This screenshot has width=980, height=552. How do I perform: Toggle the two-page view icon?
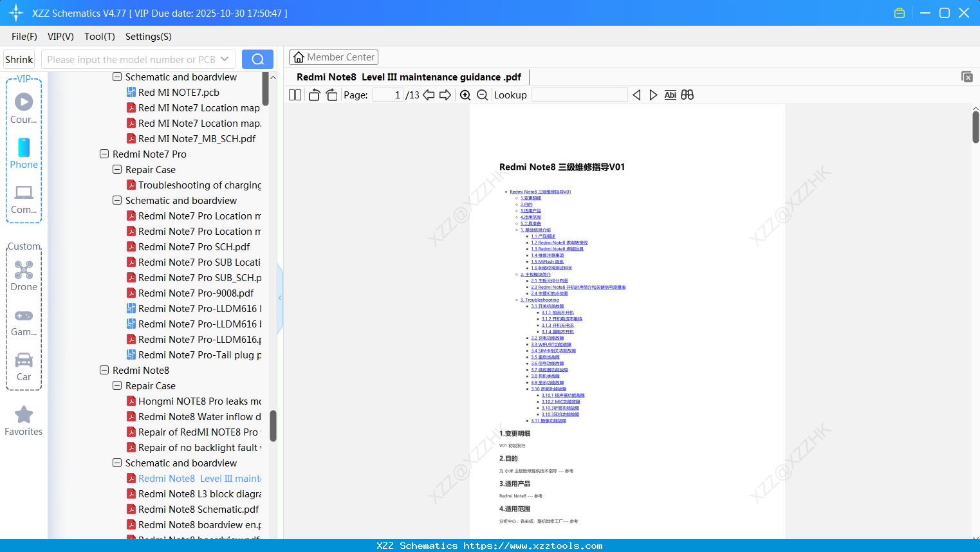(x=295, y=95)
